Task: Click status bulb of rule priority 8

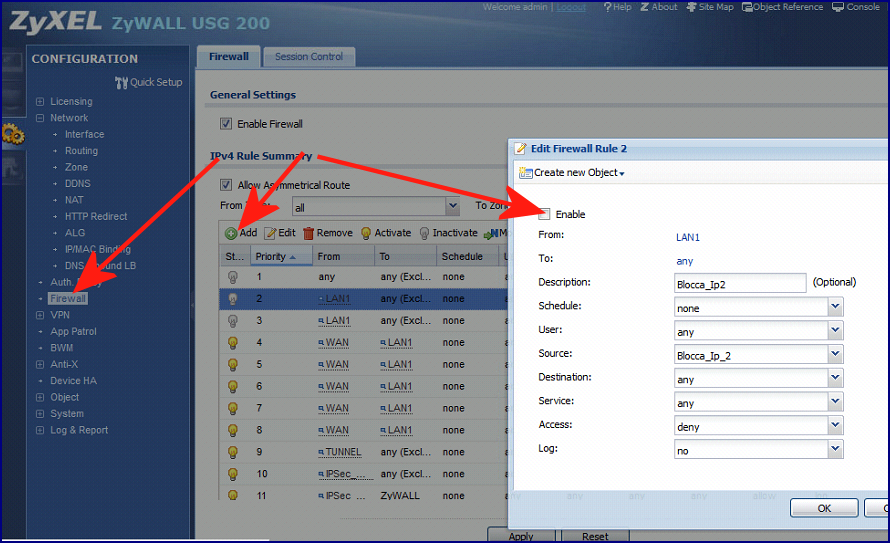Action: 233,430
